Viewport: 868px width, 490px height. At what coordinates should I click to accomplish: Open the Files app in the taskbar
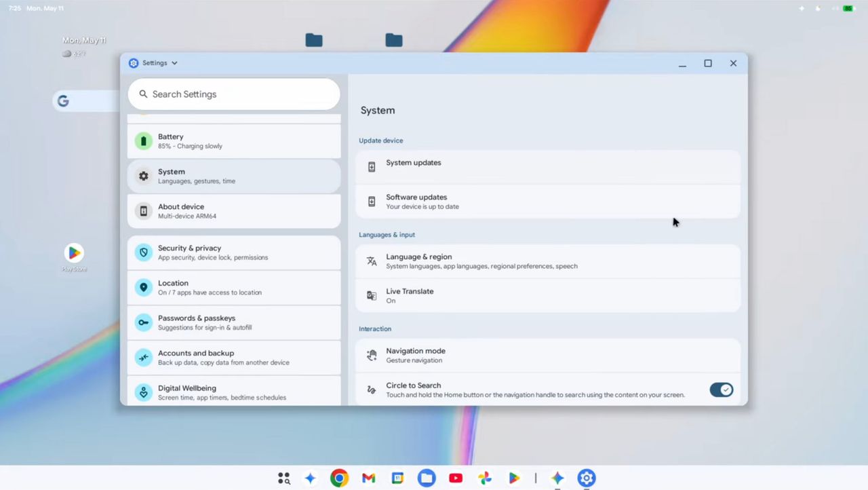coord(427,478)
